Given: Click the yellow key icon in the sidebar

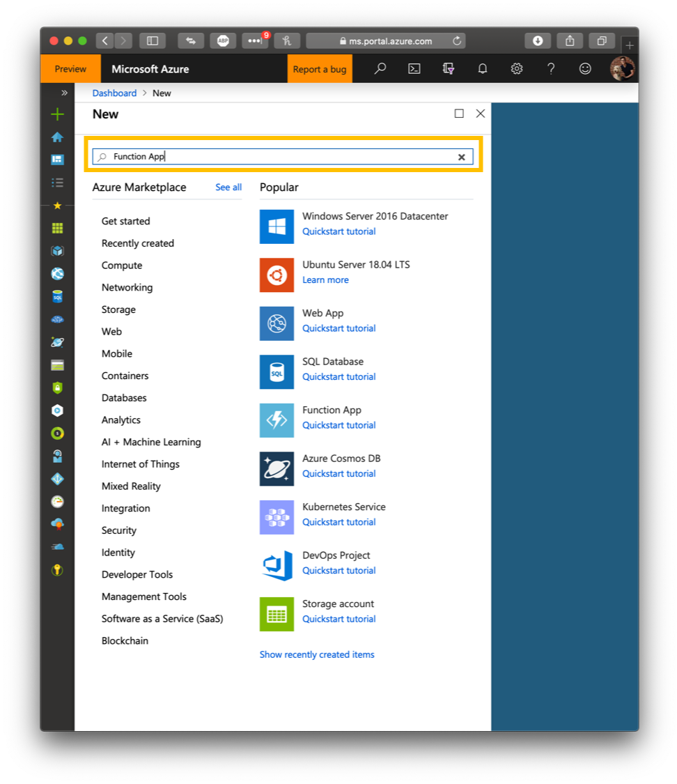Looking at the screenshot, I should pos(57,570).
